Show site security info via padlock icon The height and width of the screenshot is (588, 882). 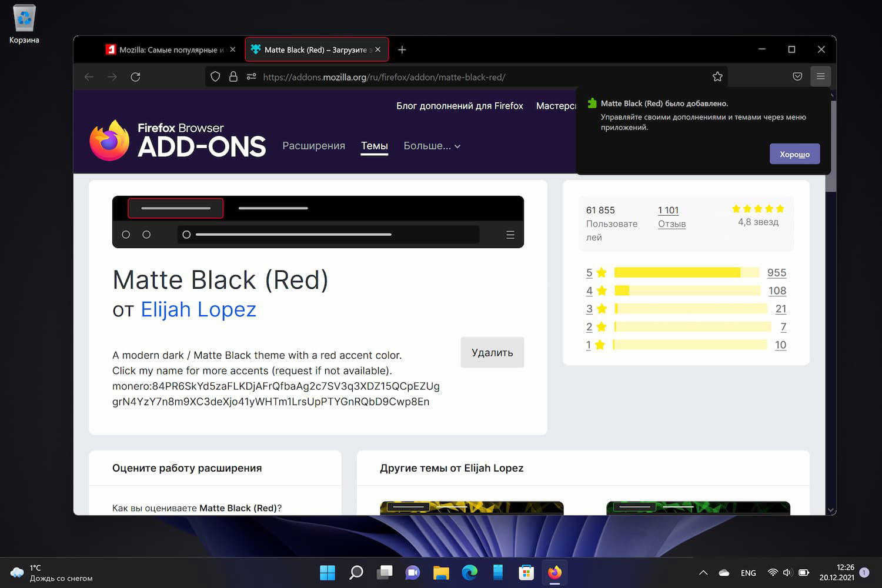pyautogui.click(x=233, y=77)
